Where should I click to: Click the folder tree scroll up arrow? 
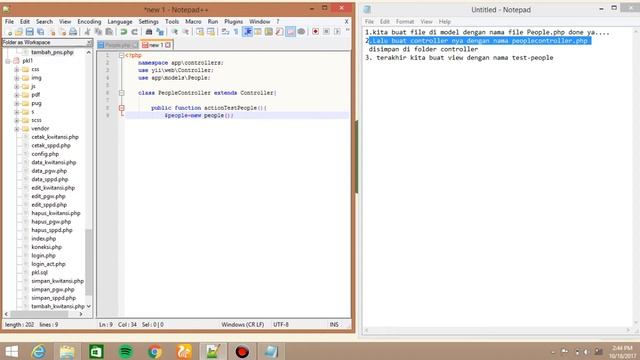[89, 53]
